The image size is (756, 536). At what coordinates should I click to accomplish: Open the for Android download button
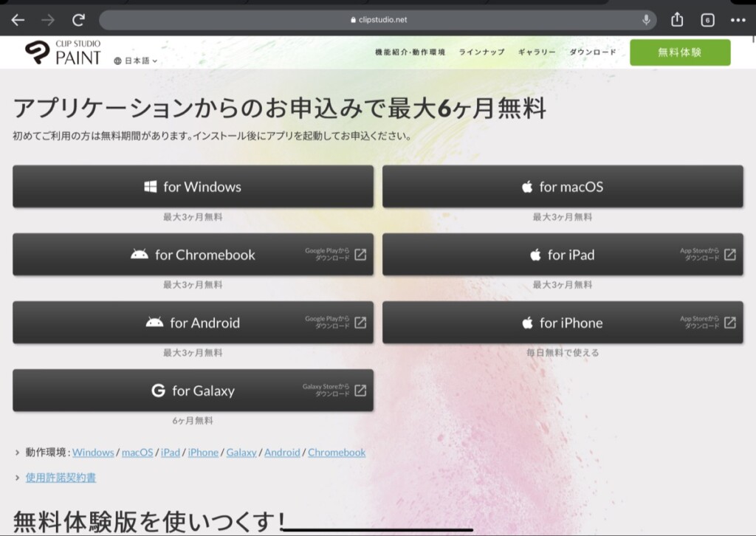click(193, 323)
